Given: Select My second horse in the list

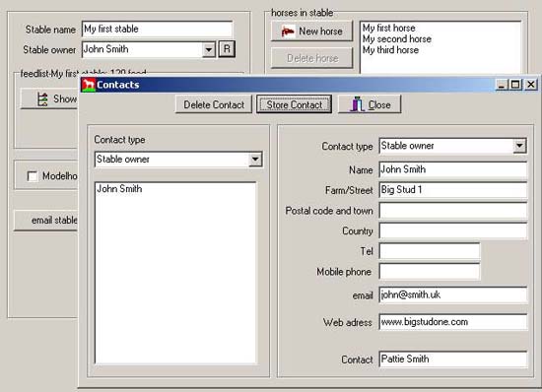Looking at the screenshot, I should [397, 38].
